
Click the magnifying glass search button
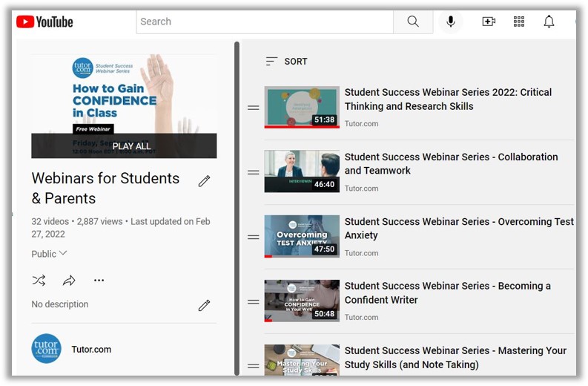[x=413, y=22]
